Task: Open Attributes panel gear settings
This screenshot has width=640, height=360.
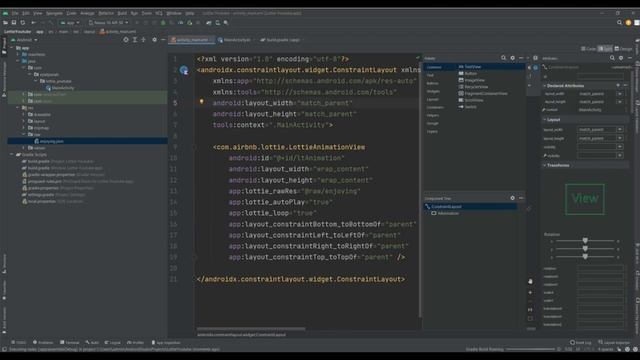Action: coord(621,58)
